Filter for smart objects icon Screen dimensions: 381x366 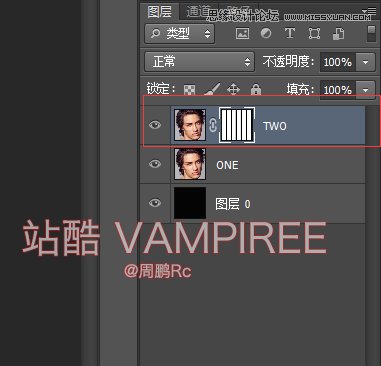coord(338,34)
